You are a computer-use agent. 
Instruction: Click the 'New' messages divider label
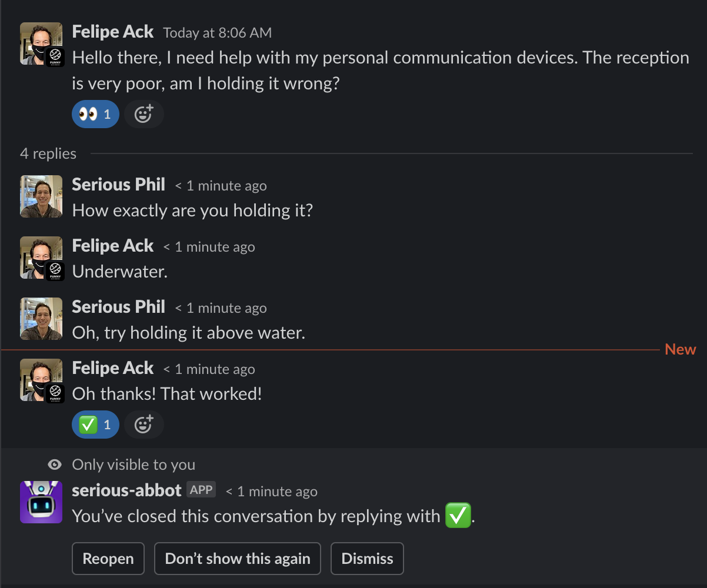point(680,349)
